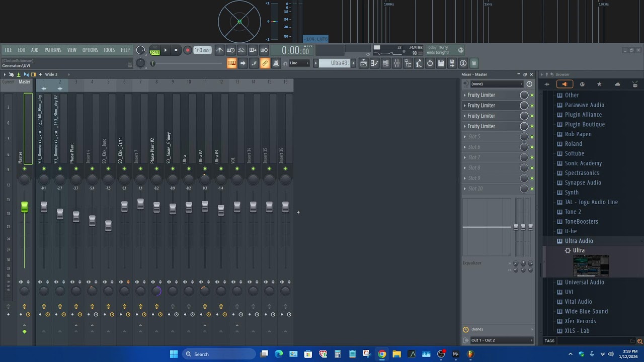Open the content library cart icon
The height and width of the screenshot is (362, 644).
click(474, 63)
